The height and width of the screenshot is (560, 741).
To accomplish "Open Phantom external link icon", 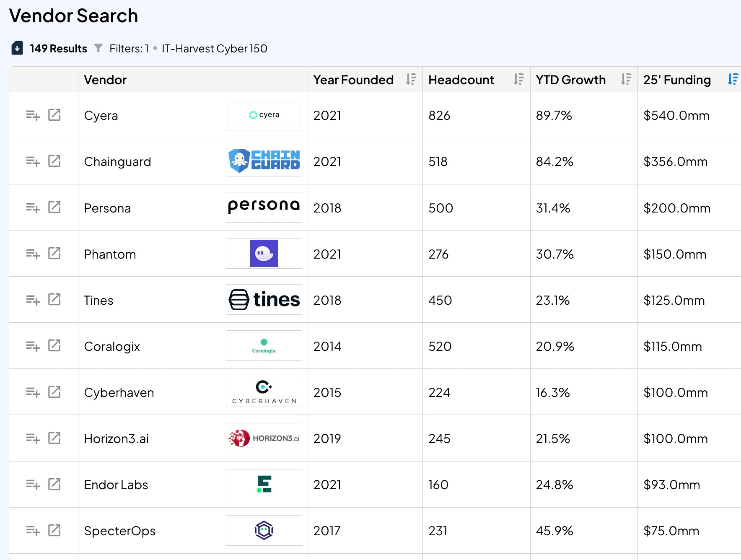I will coord(54,253).
